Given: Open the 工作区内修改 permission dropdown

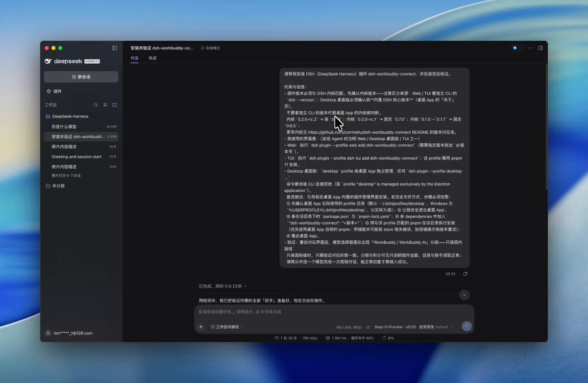Looking at the screenshot, I should [227, 327].
